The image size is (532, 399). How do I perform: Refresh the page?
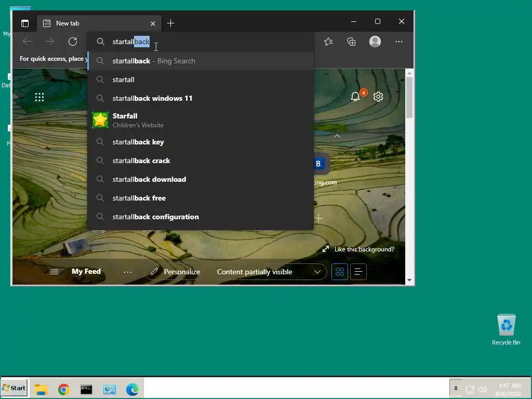pos(73,42)
